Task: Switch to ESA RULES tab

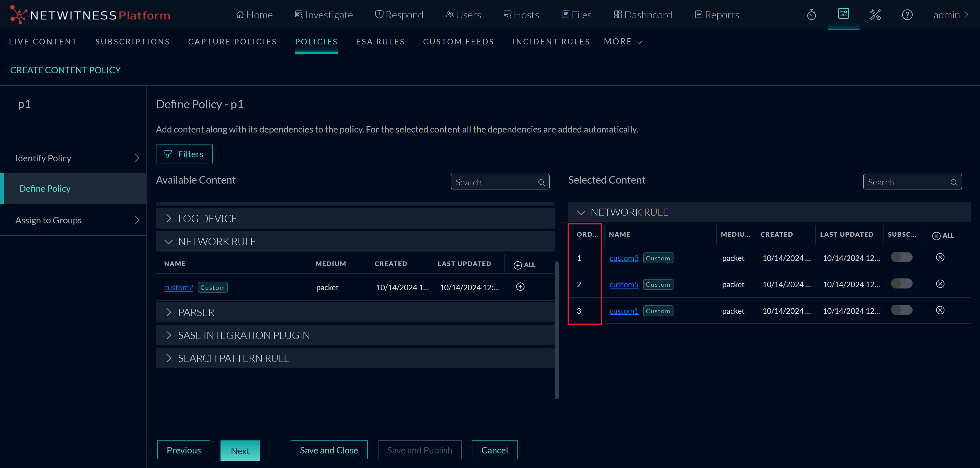Action: (x=380, y=42)
